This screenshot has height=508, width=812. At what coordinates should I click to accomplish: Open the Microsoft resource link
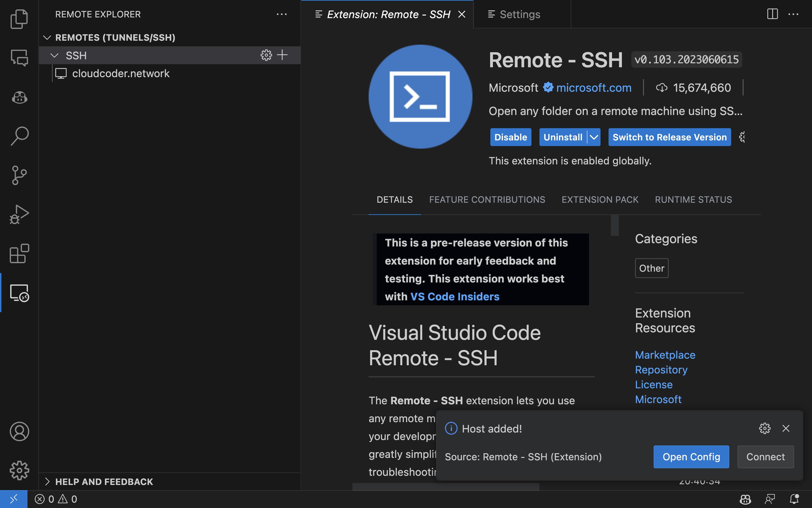[x=658, y=399]
